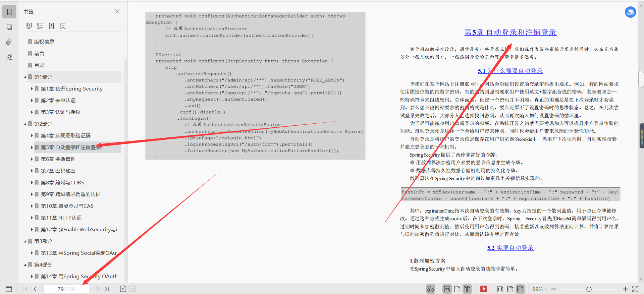
Task: Collapse all bookmarks icon
Action: (x=40, y=26)
